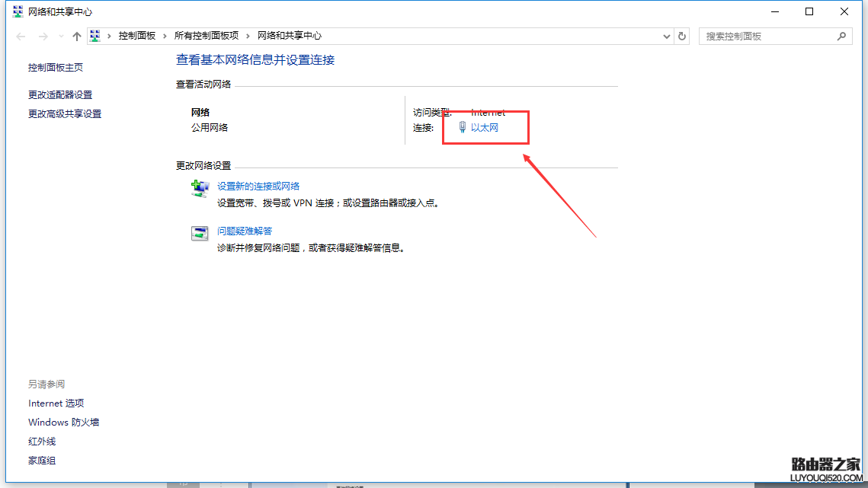868x488 pixels.
Task: Expand the chevron before 控制面板 breadcrumb
Action: pos(109,36)
